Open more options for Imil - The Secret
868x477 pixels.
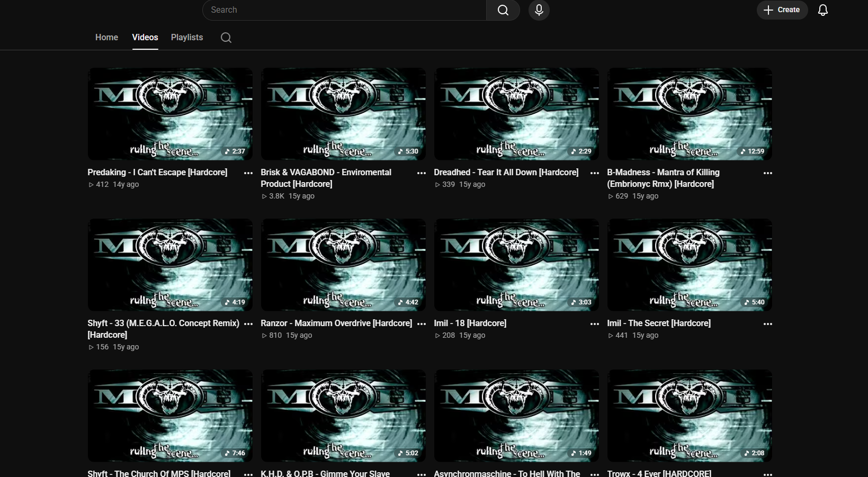pyautogui.click(x=768, y=324)
